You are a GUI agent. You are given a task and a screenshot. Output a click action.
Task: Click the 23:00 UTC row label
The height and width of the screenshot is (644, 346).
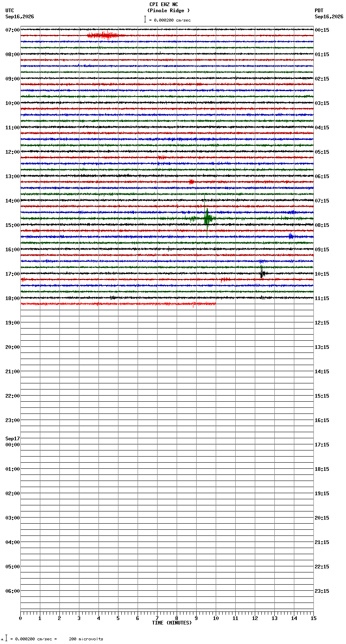13,420
